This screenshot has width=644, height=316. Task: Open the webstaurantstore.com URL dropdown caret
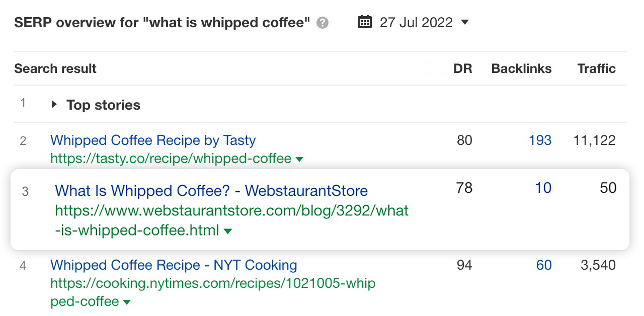(228, 230)
